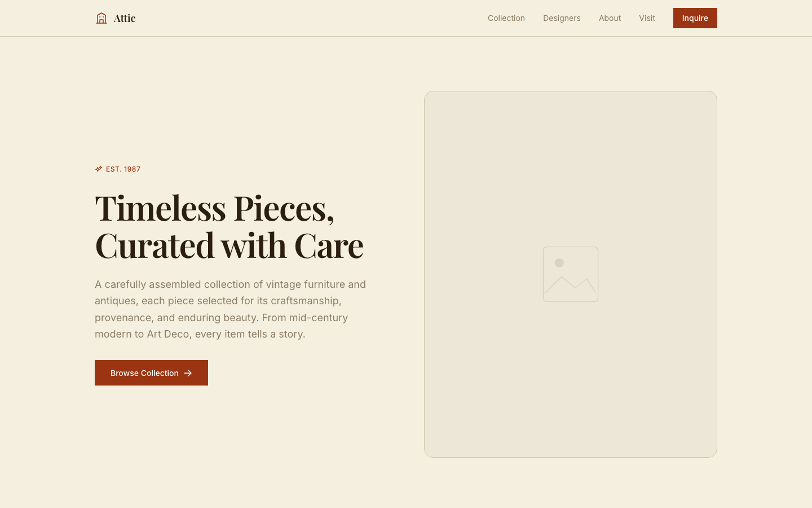
Task: Open the About navigation link
Action: point(610,18)
